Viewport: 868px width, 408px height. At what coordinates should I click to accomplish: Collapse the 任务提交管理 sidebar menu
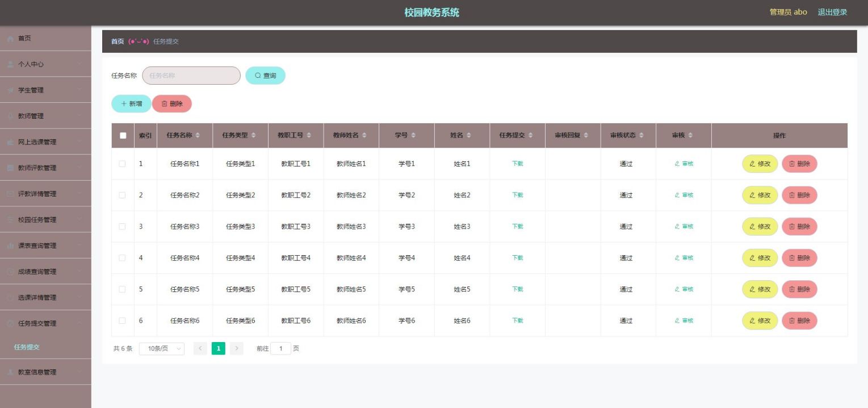tap(45, 323)
